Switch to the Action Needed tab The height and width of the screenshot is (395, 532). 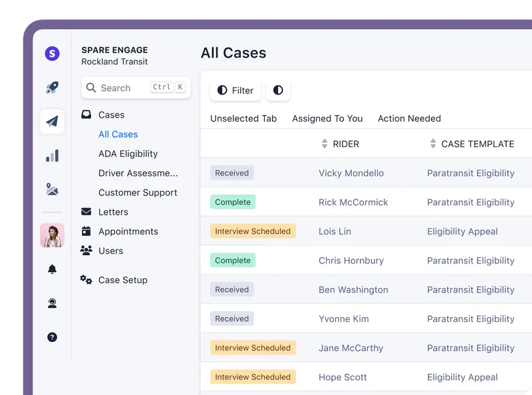[x=409, y=118]
